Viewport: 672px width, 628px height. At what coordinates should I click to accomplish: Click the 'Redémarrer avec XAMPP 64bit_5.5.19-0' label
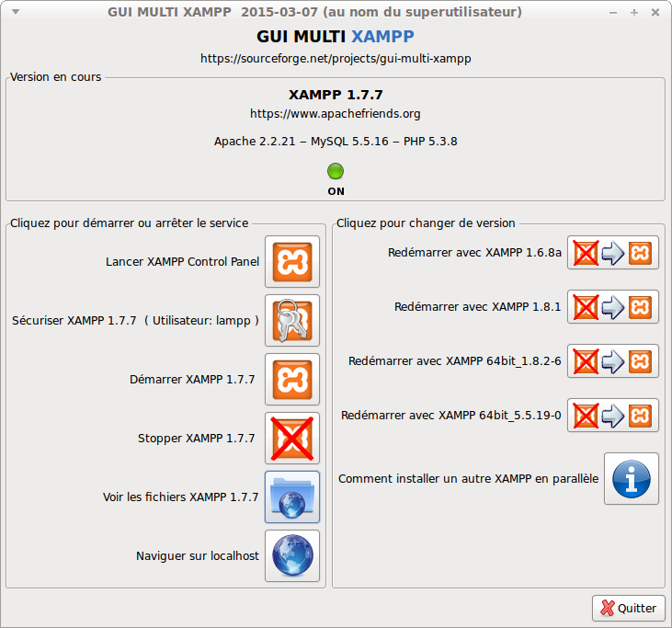tap(451, 416)
